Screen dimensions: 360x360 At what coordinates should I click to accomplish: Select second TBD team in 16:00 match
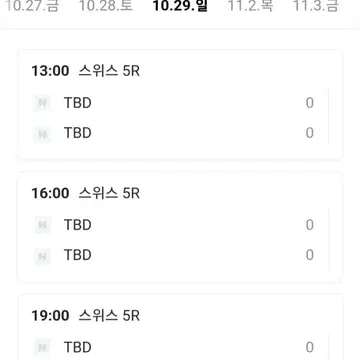(78, 255)
